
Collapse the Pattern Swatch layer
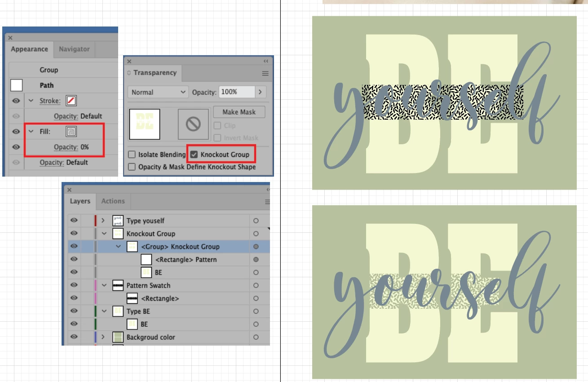tap(104, 285)
